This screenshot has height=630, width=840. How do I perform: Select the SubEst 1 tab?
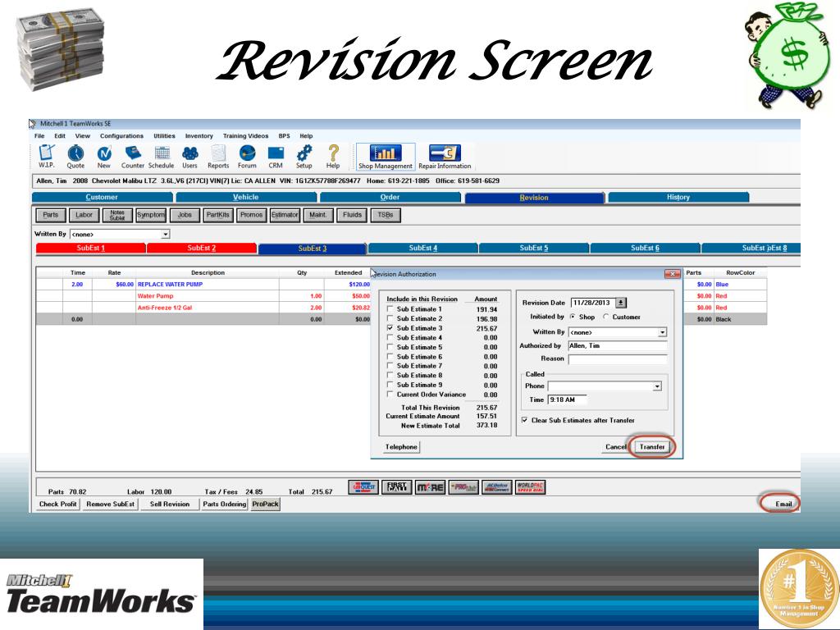(x=90, y=248)
